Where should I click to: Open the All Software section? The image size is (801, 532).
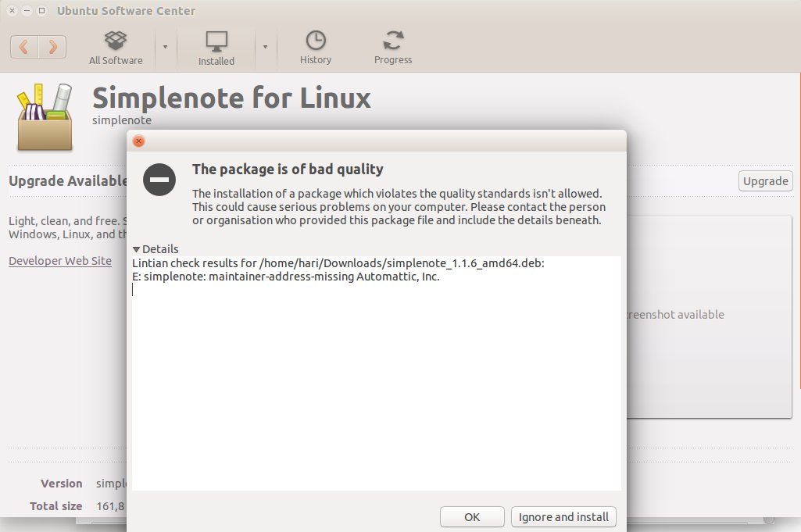[x=116, y=48]
